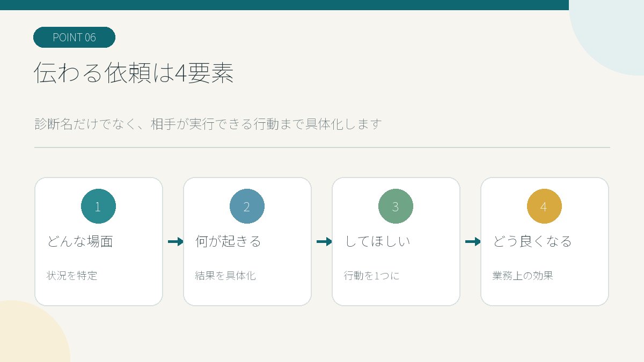644x362 pixels.
Task: Select the heading 何が起きる
Action: coord(229,241)
